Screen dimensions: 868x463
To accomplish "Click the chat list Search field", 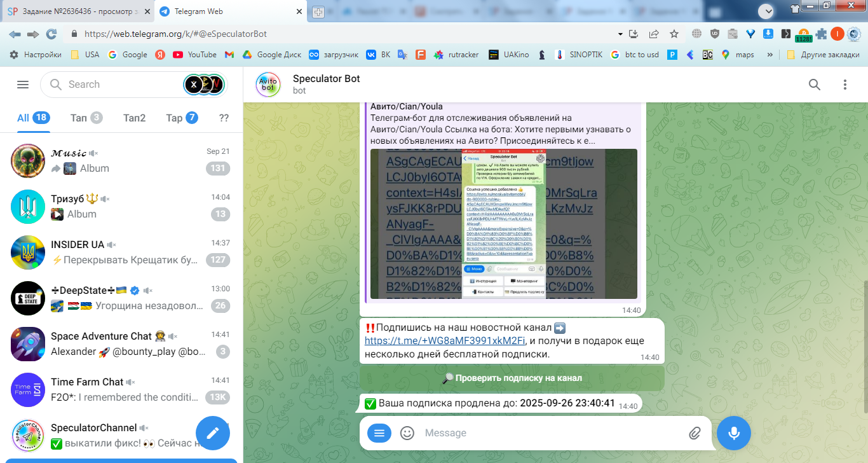I will 133,85.
